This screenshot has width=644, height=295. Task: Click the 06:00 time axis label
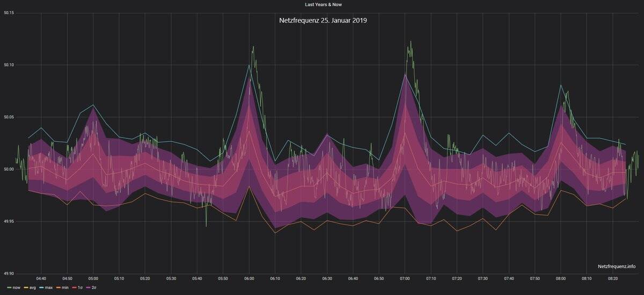pos(249,279)
